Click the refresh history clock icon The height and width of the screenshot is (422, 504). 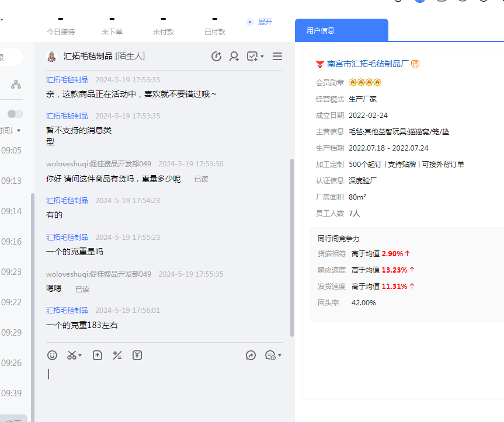coord(216,57)
